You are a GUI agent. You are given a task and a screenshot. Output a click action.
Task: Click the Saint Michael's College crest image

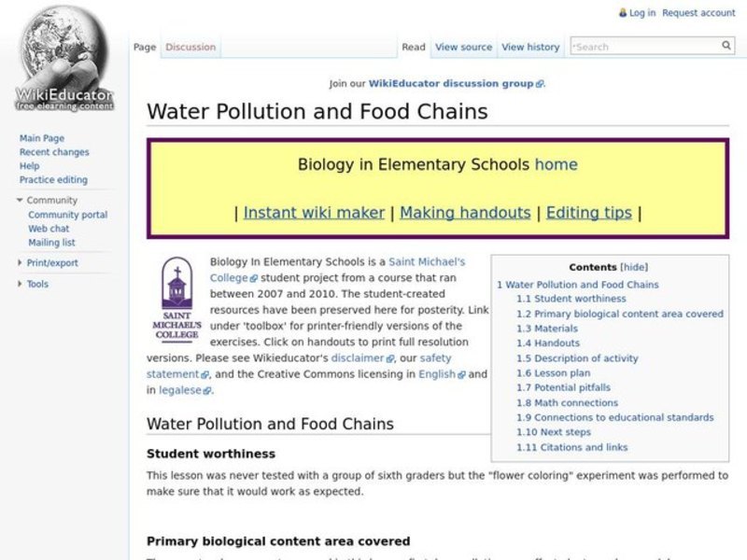pos(178,290)
